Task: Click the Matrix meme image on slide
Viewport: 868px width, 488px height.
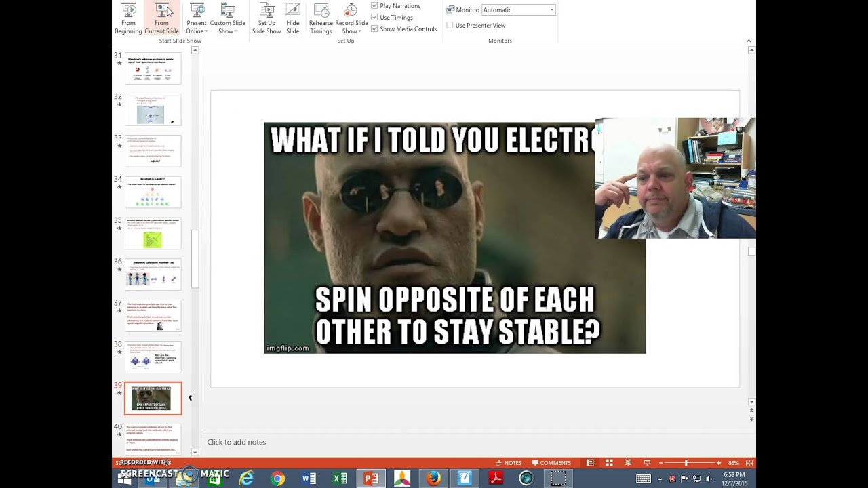Action: [454, 238]
